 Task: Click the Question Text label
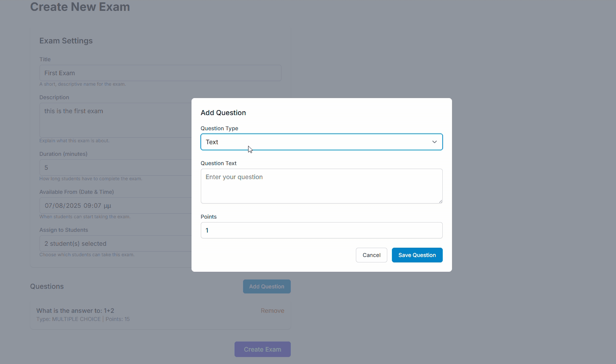pyautogui.click(x=219, y=163)
